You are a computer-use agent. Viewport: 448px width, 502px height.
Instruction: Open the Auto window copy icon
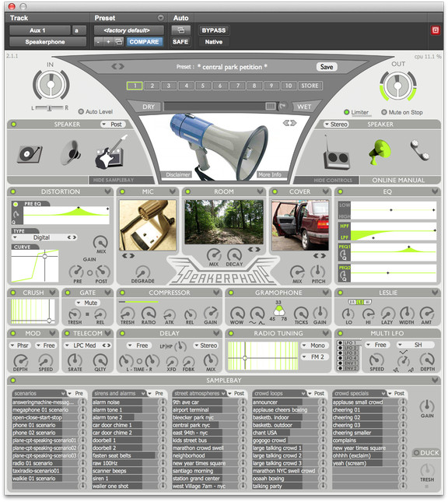(180, 30)
